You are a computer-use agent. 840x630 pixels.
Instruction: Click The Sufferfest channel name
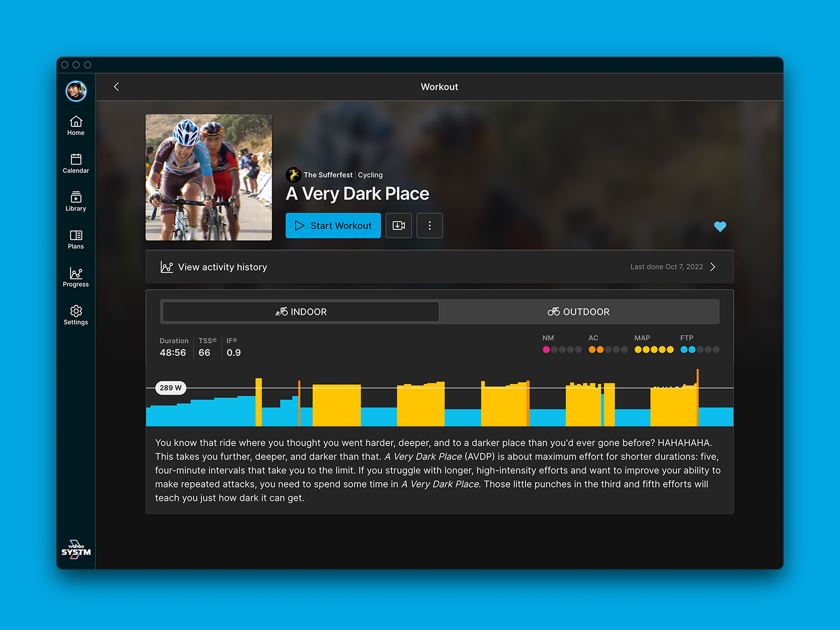[x=328, y=175]
